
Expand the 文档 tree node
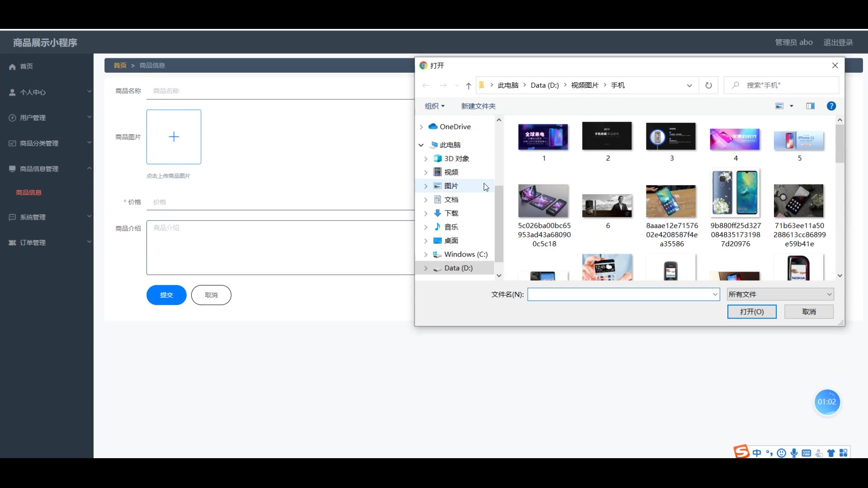(x=426, y=200)
